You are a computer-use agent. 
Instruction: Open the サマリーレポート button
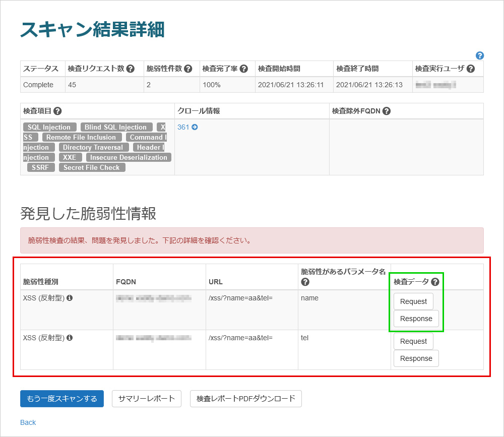pos(147,399)
